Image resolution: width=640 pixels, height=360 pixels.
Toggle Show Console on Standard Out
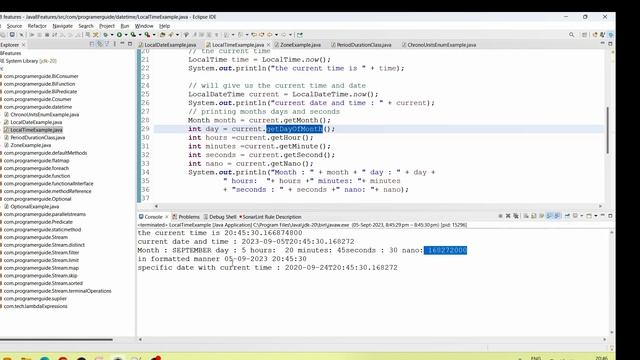[x=549, y=216]
